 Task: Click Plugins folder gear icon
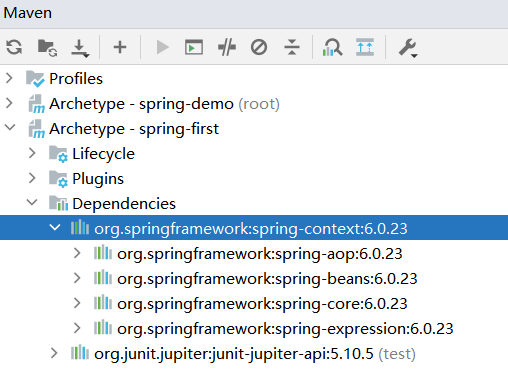tap(58, 179)
